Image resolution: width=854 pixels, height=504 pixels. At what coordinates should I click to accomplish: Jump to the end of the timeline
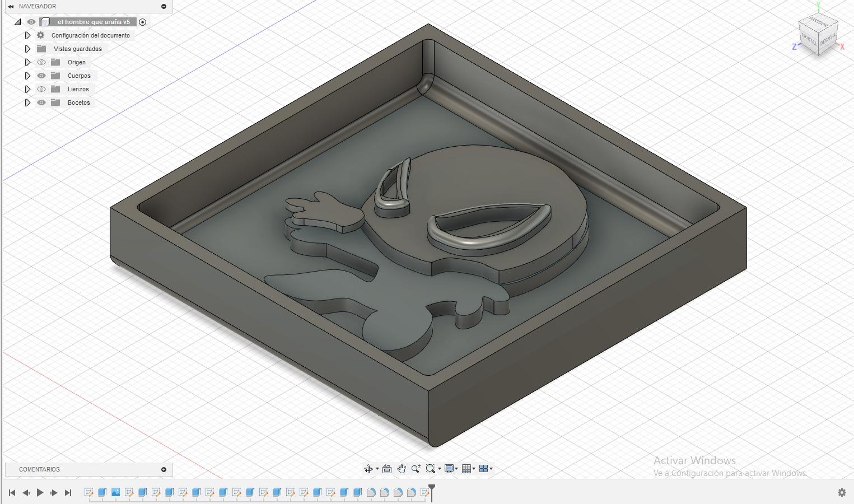(68, 493)
